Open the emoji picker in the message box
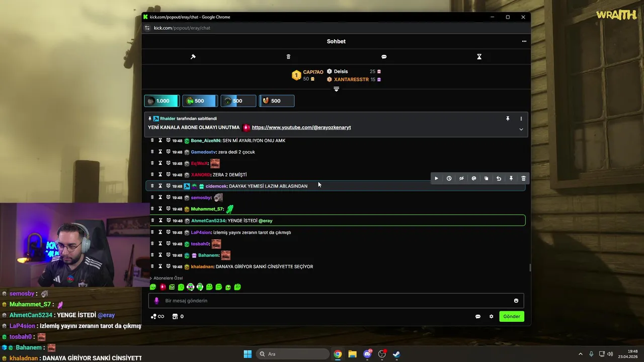 [x=516, y=301]
